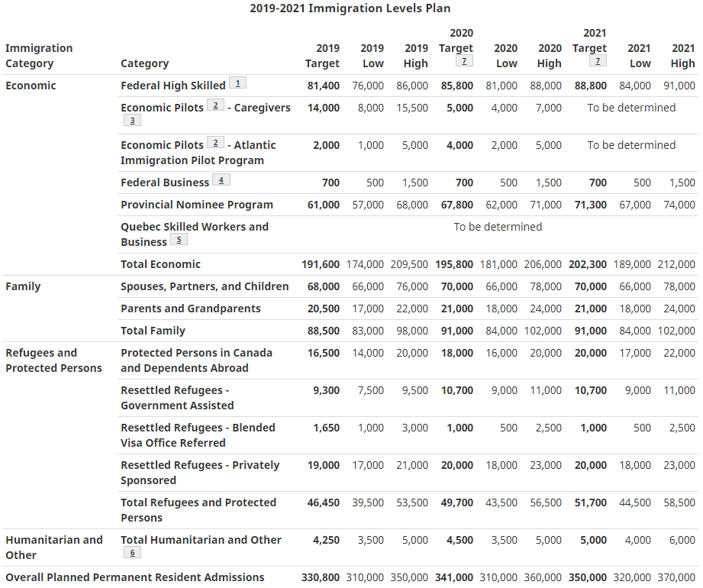Click the 9,300 Government Assisted 2019 target
The image size is (703, 588).
326,391
